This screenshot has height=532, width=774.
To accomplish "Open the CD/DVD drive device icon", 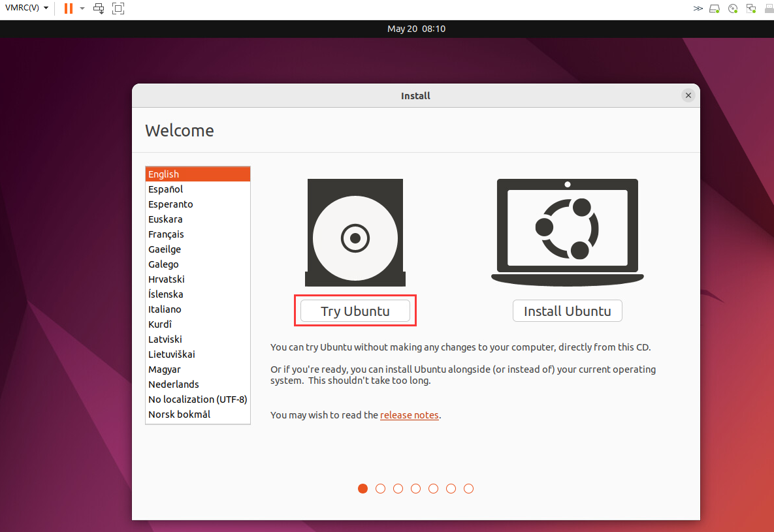I will click(x=733, y=8).
